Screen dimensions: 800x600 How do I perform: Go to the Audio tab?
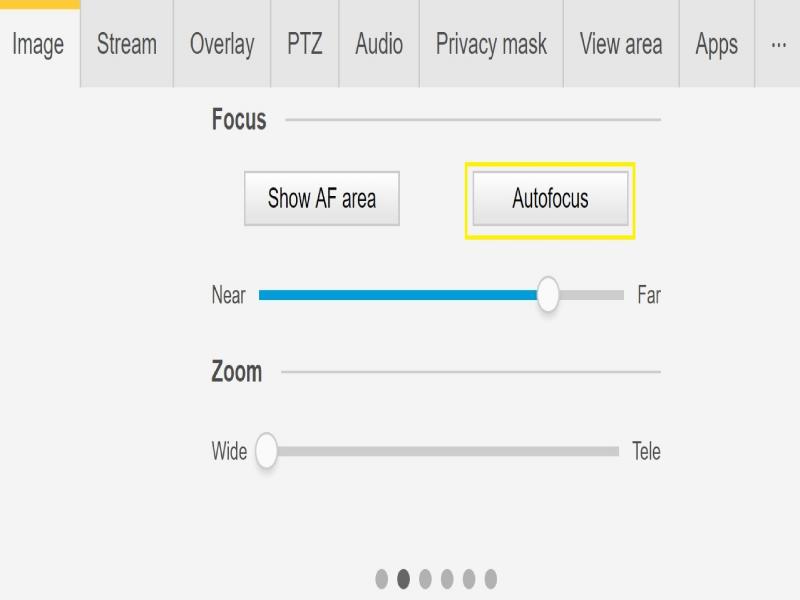pos(379,45)
